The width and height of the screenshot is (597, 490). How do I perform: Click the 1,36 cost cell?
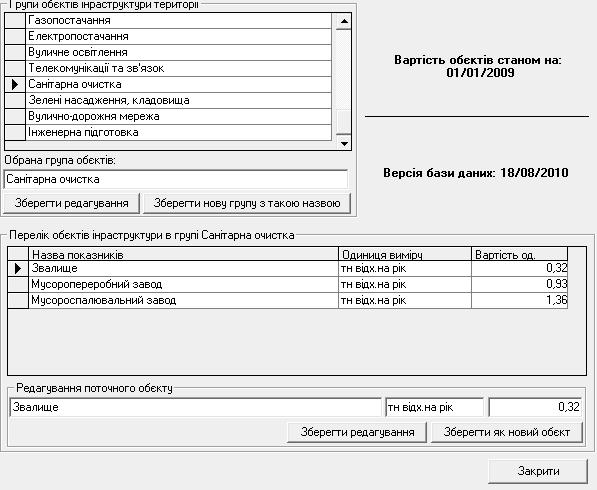click(x=519, y=300)
